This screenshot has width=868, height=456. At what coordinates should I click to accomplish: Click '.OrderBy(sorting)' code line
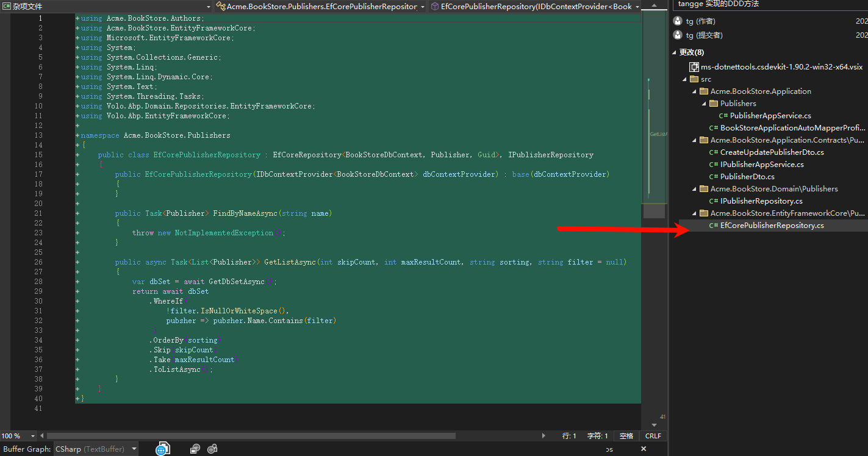(185, 340)
